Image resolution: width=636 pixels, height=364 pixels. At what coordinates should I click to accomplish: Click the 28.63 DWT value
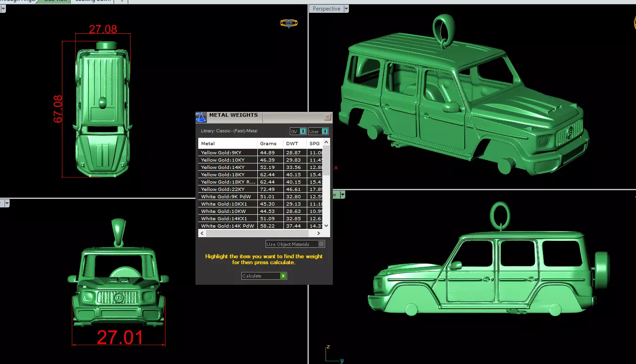click(294, 211)
